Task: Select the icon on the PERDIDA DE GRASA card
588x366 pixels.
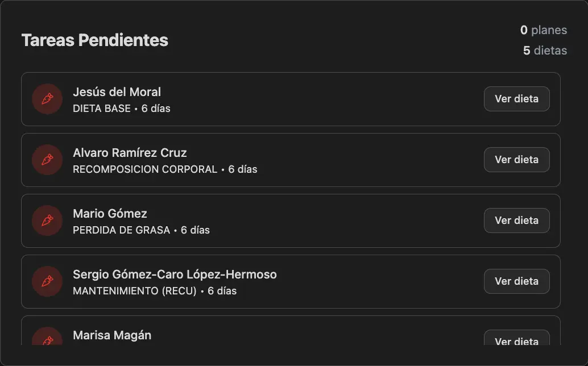Action: (x=47, y=221)
